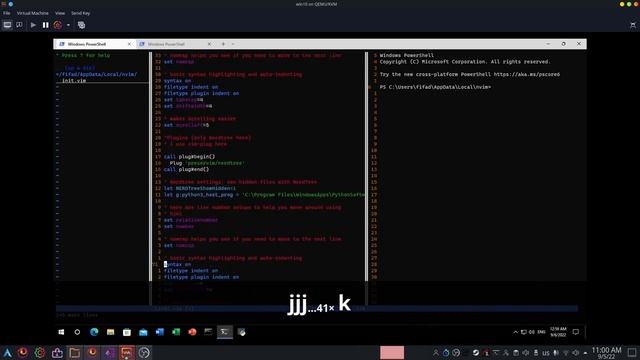Open the Windows guest clock and date
640x360 pixels.
[558, 332]
